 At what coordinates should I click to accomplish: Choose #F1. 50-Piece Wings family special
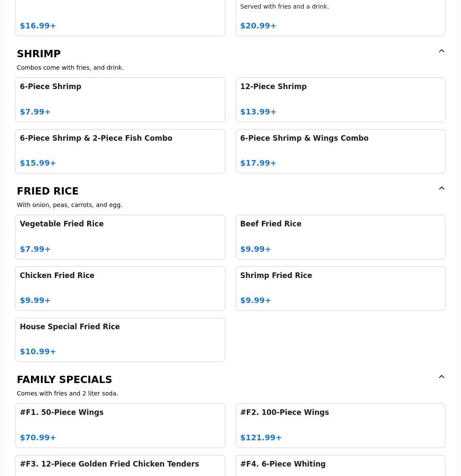pos(120,426)
